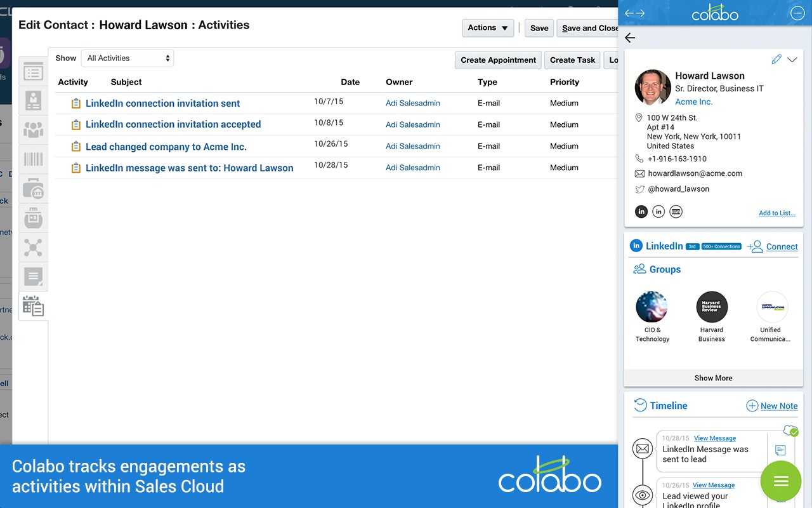812x508 pixels.
Task: Click the Date column header
Action: coord(350,82)
